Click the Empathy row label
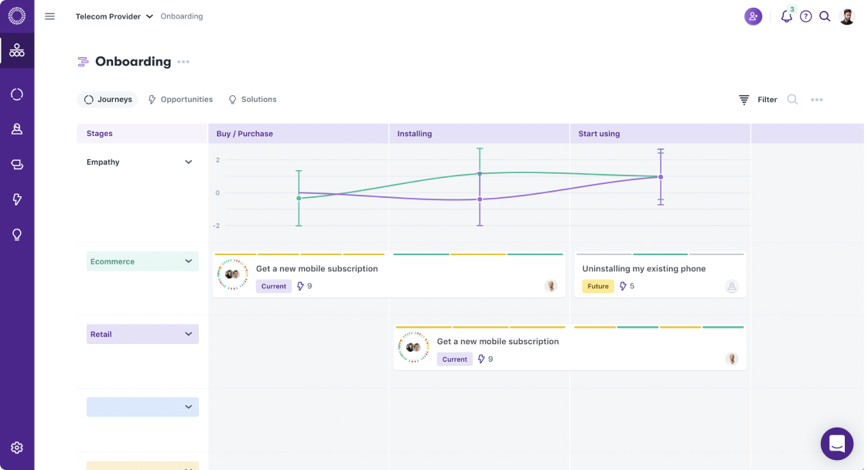This screenshot has width=868, height=470. coord(103,162)
